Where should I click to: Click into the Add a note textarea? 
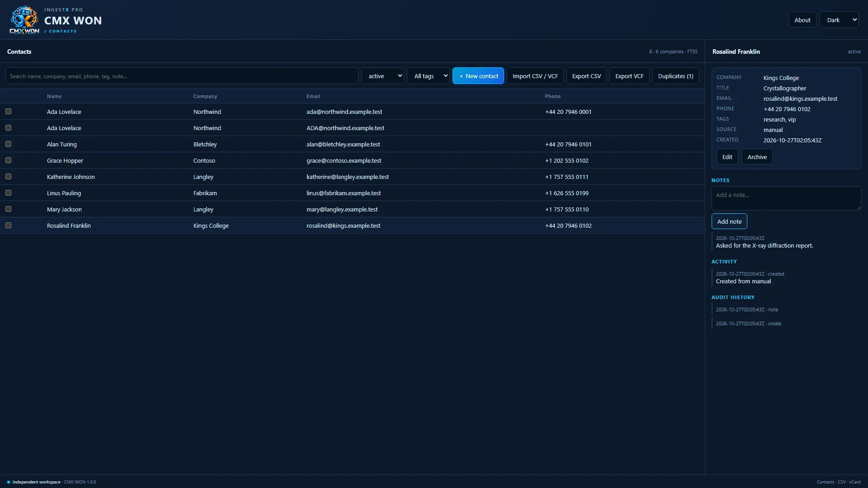coord(786,198)
